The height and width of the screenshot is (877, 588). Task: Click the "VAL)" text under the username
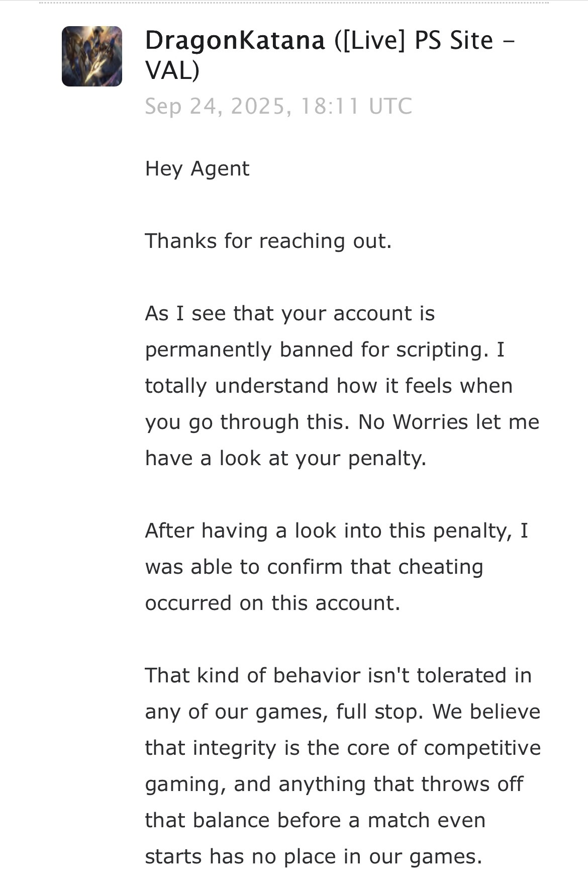tap(172, 70)
